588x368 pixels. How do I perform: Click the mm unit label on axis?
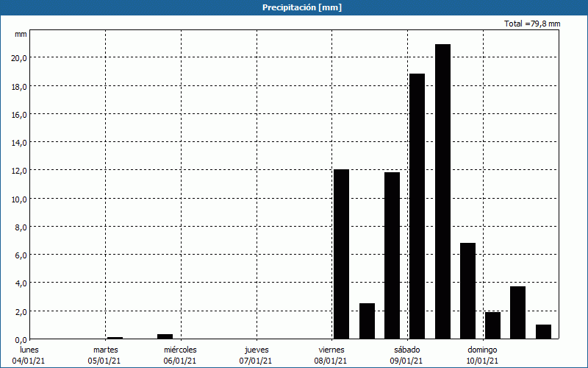coord(21,35)
